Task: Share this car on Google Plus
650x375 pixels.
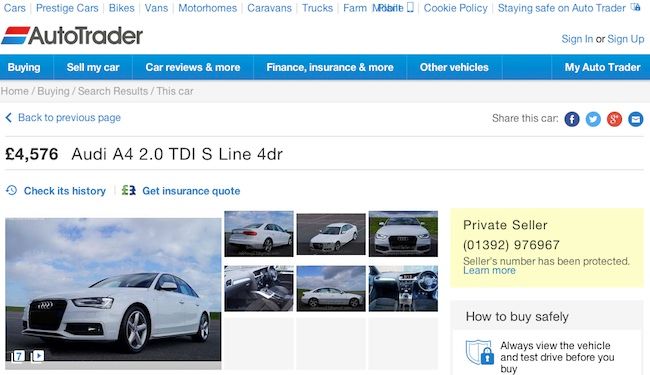Action: tap(614, 119)
